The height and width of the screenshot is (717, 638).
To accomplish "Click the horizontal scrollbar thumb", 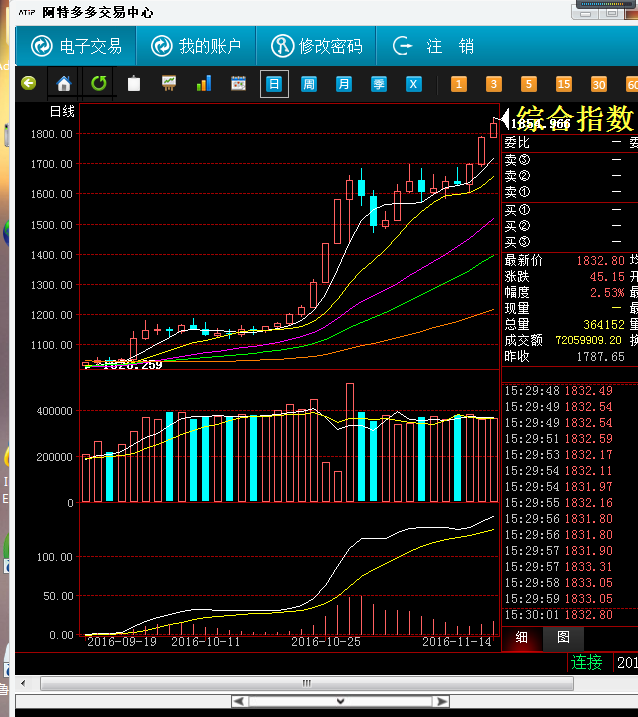I will 307,684.
